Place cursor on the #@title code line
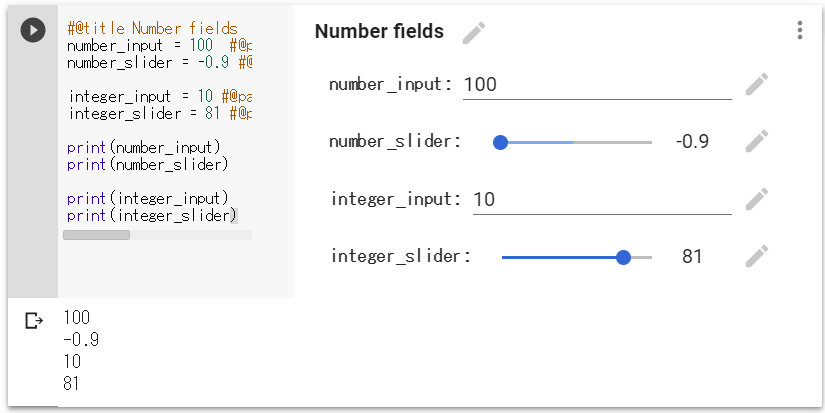825x413 pixels. 152,29
